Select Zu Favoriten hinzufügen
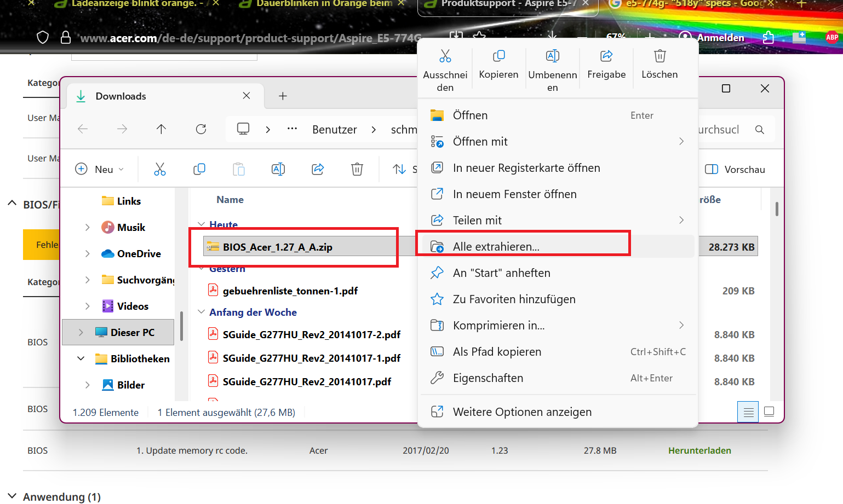Image resolution: width=843 pixels, height=504 pixels. [x=558, y=299]
